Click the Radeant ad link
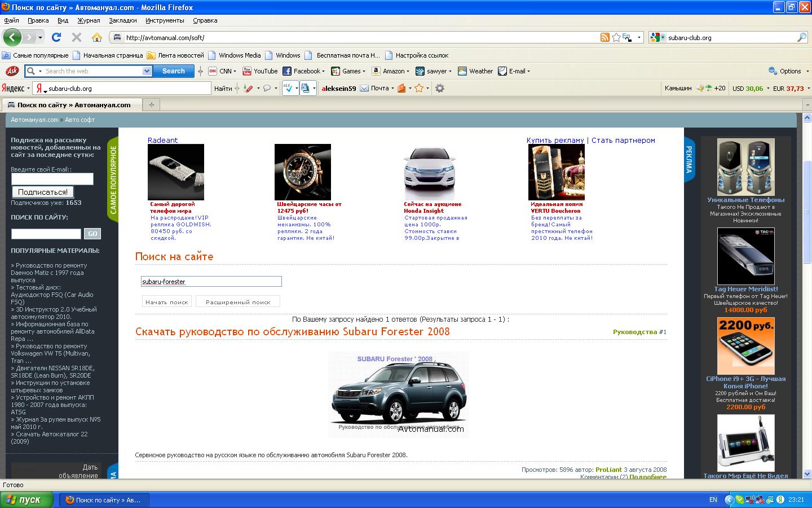Screen dimensions: 812x508 coord(162,141)
